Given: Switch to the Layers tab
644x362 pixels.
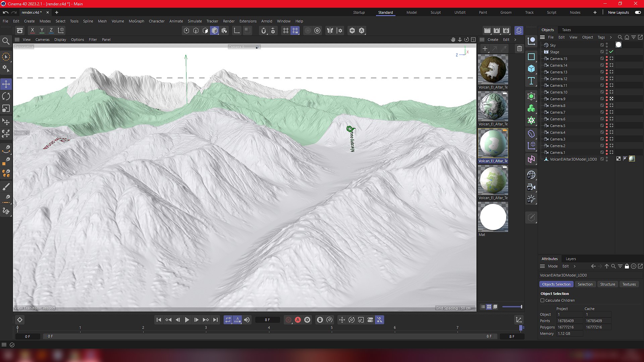Looking at the screenshot, I should pos(571,259).
